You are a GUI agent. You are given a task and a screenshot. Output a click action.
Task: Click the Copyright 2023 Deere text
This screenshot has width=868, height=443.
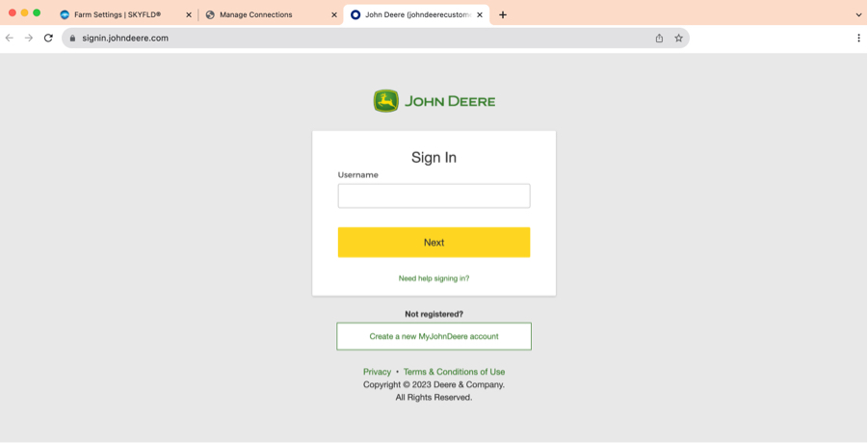click(434, 384)
